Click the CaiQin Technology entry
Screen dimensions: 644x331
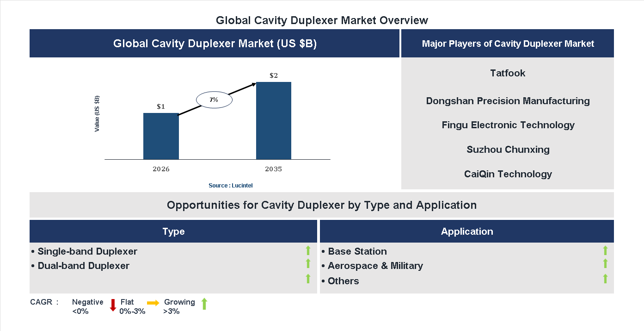tap(508, 174)
